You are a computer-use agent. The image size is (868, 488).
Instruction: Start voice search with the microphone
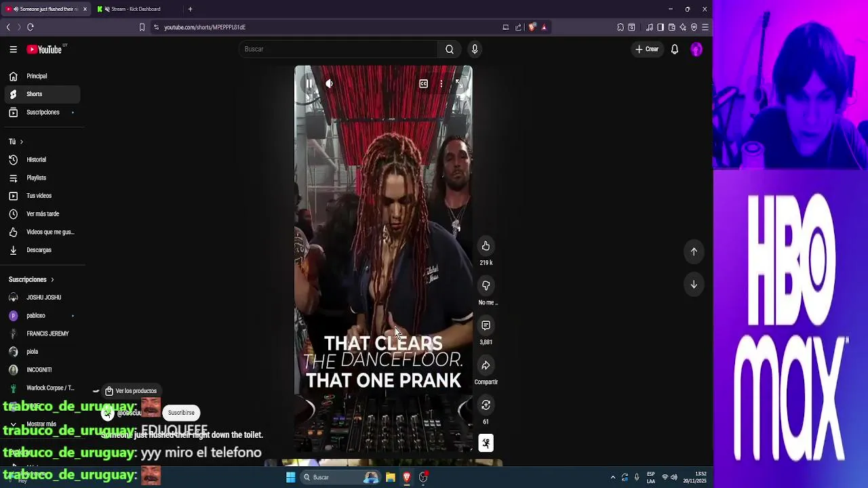tap(475, 49)
